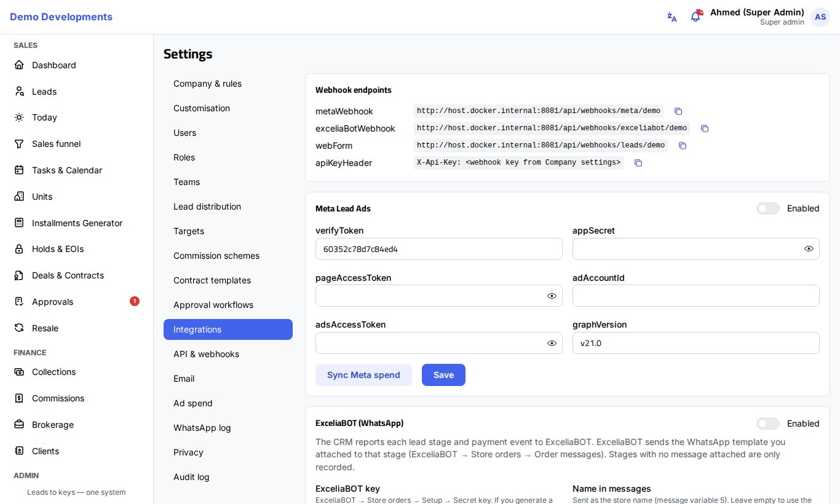The image size is (840, 504).
Task: Open Ad spend settings
Action: click(228, 403)
